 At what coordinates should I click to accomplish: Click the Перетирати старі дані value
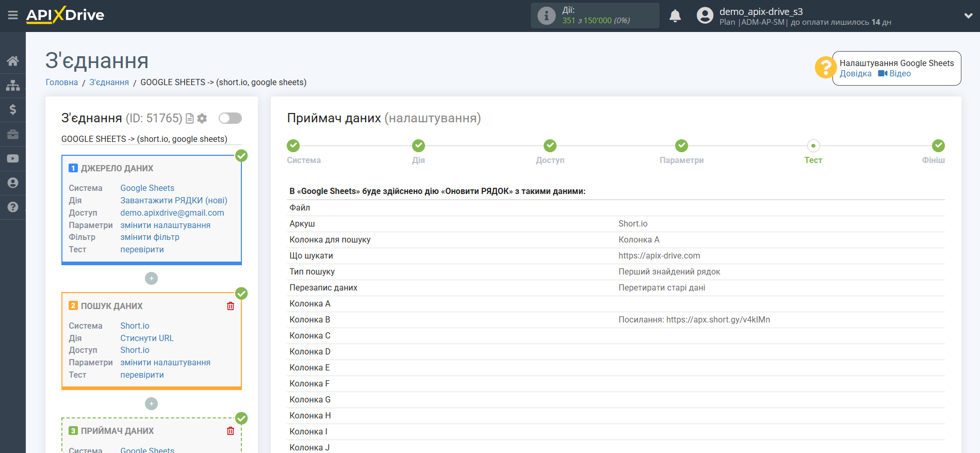point(662,288)
